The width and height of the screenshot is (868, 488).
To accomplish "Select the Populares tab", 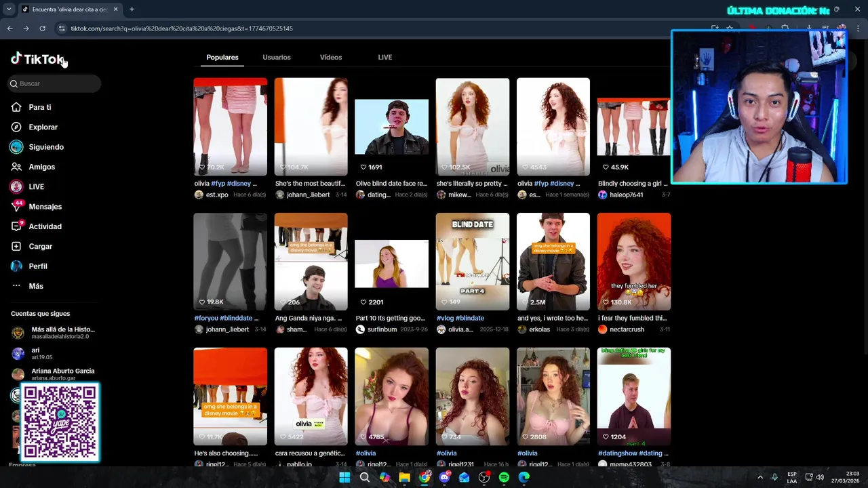I will [222, 57].
